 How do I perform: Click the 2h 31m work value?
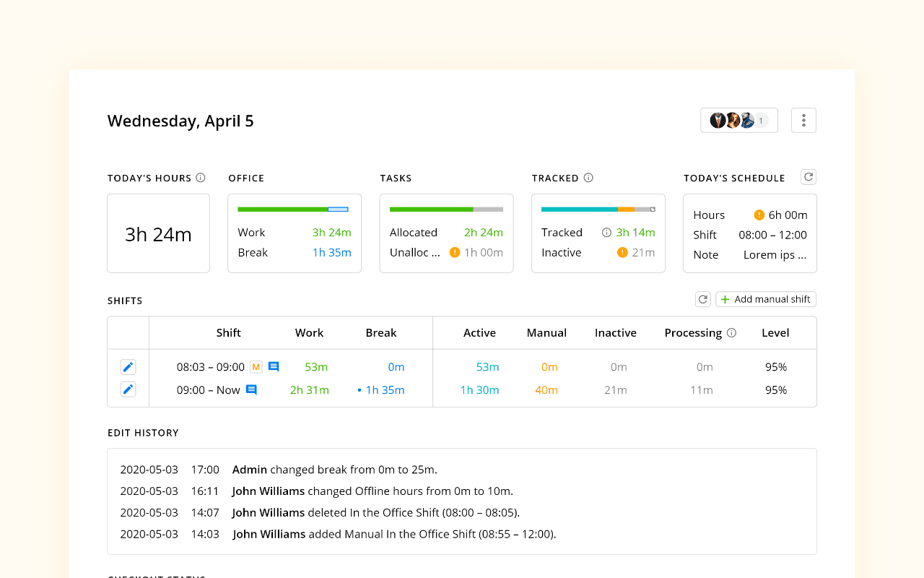(310, 390)
